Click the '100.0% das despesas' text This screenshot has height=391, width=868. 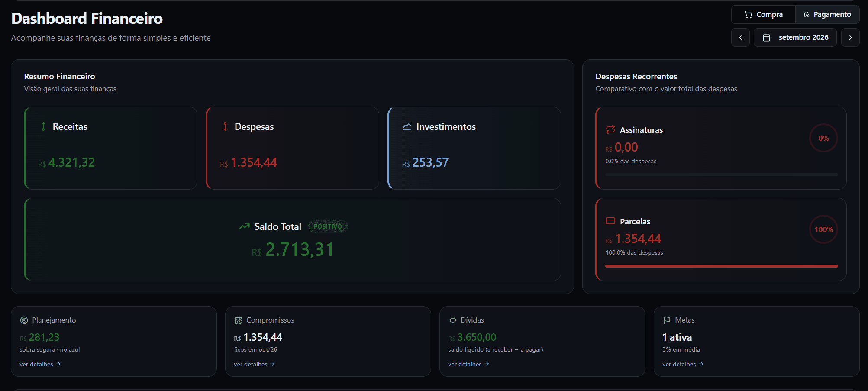(x=634, y=252)
